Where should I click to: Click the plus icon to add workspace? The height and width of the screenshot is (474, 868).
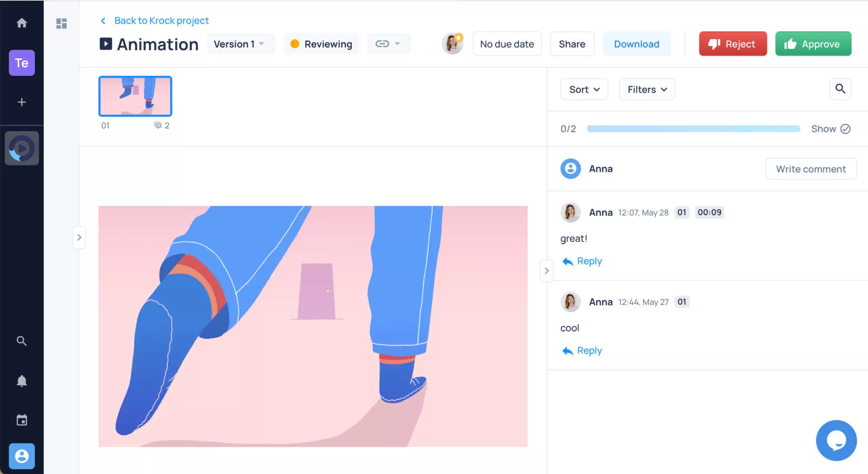click(x=22, y=102)
